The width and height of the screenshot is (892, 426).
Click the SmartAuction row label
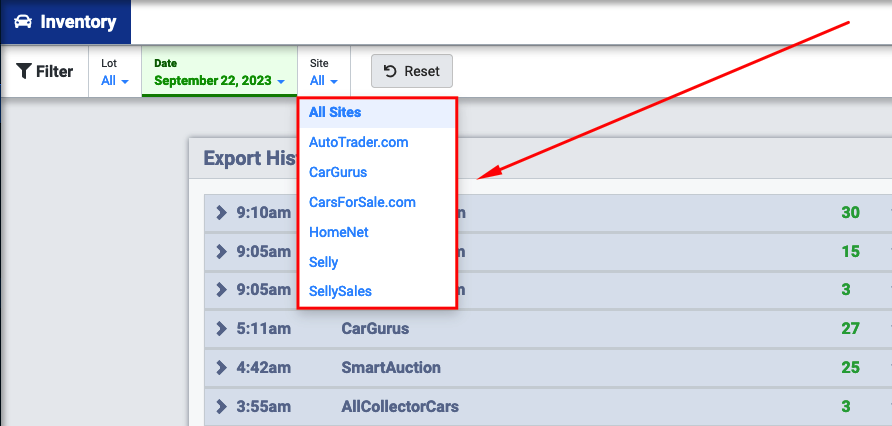[x=391, y=367]
